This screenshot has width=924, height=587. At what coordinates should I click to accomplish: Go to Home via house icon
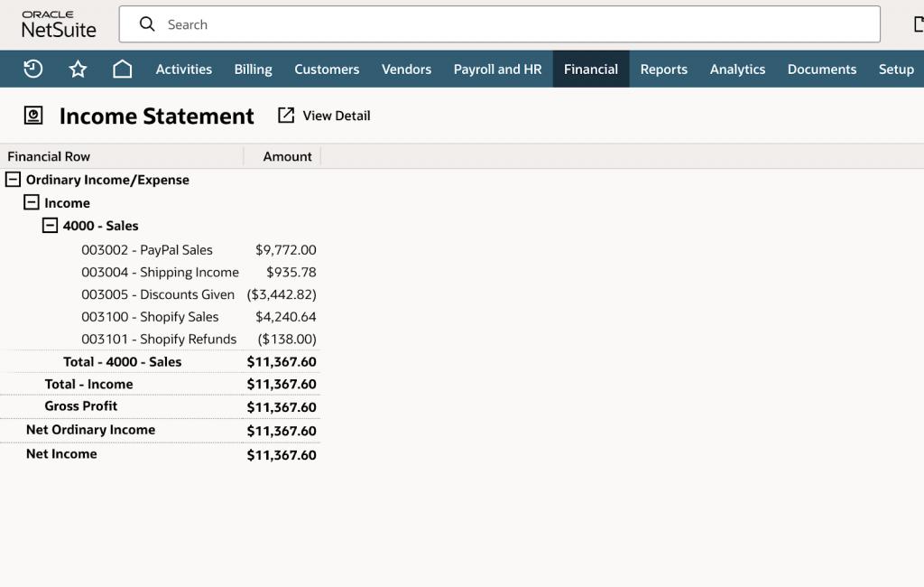pyautogui.click(x=123, y=70)
